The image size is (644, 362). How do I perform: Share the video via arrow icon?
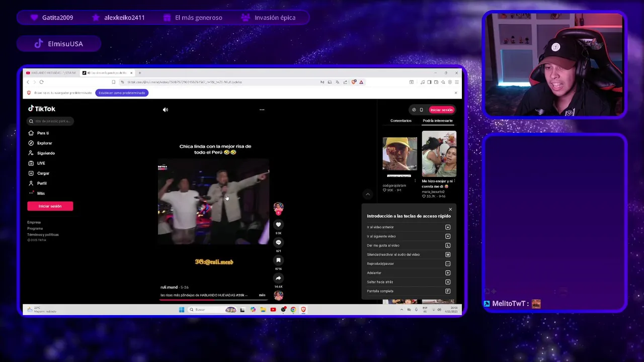click(278, 278)
